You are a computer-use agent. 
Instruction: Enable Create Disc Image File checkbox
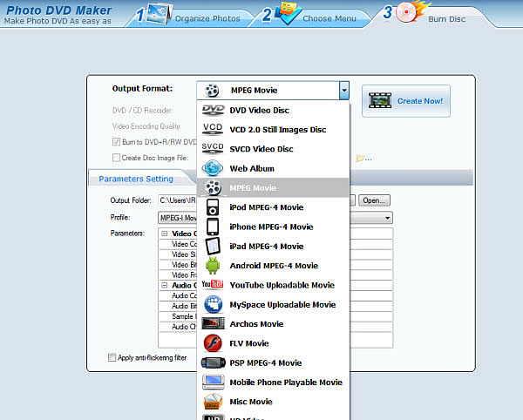point(116,158)
